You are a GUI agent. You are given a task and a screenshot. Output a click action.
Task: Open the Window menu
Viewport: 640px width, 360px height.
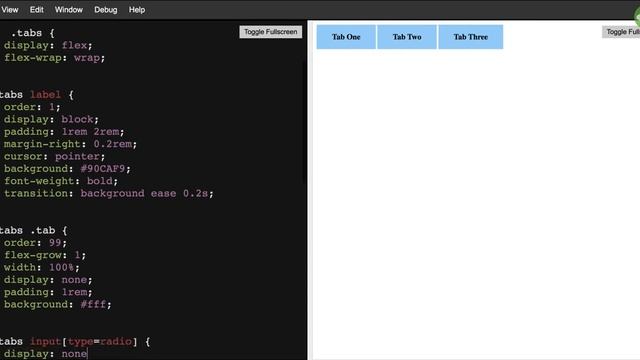click(69, 10)
